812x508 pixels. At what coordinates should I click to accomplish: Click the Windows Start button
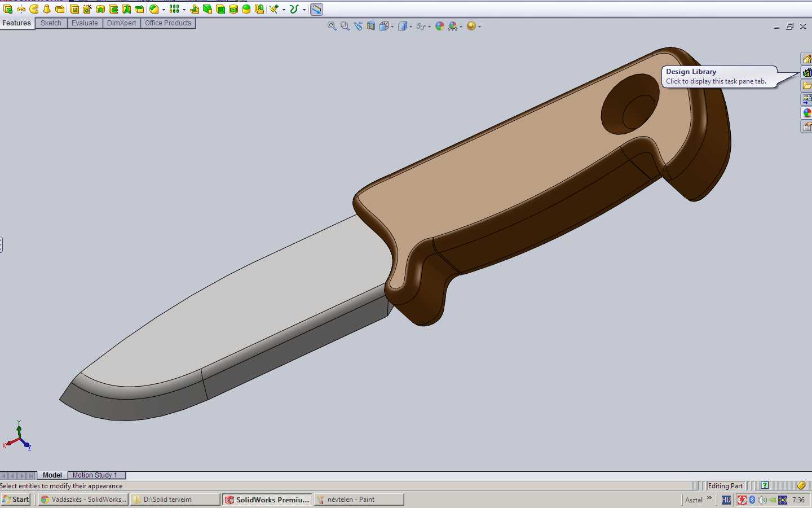16,500
